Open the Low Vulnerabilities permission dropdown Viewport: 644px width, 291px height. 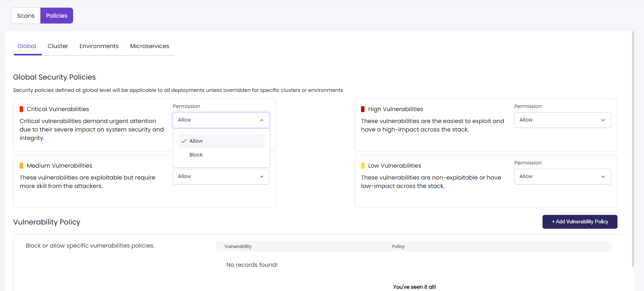point(562,176)
